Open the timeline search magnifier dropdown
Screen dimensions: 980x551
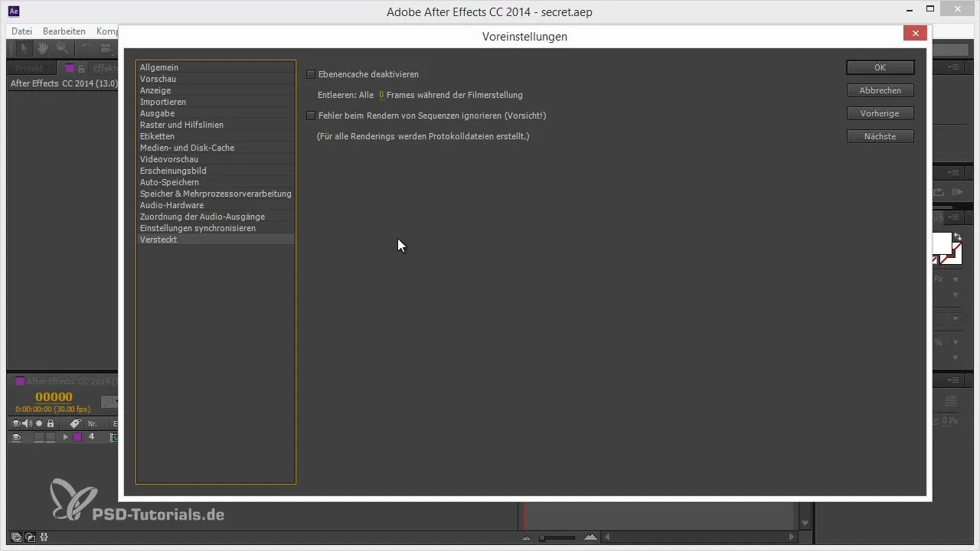111,401
